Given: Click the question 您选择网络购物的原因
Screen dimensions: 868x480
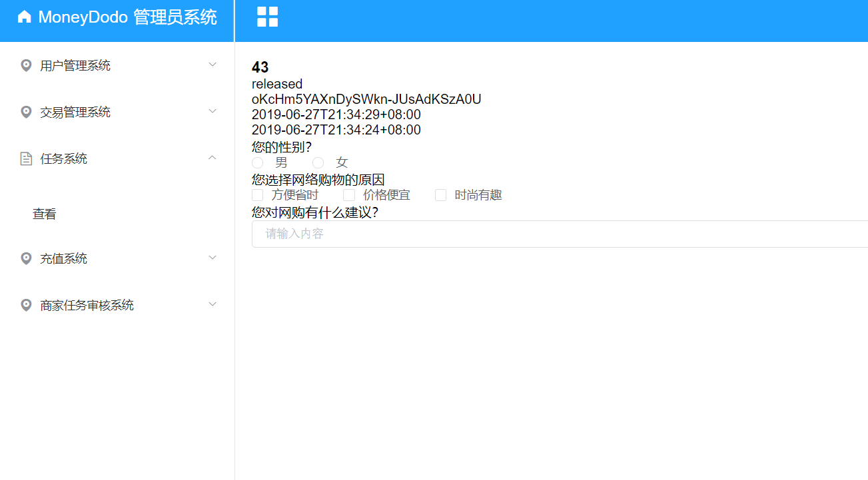Looking at the screenshot, I should (x=318, y=180).
